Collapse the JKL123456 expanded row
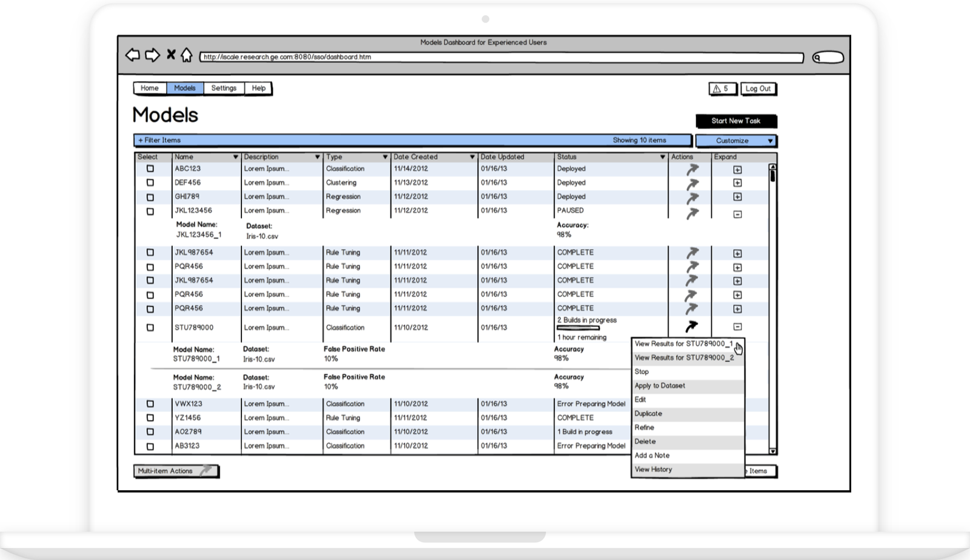The width and height of the screenshot is (970, 560). (737, 214)
